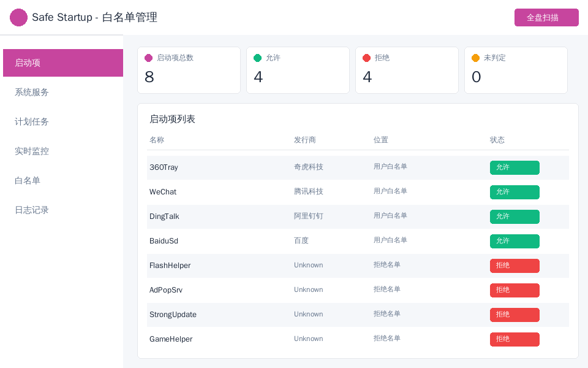This screenshot has width=588, height=368.
Task: Click the 状态 column header
Action: click(x=497, y=140)
